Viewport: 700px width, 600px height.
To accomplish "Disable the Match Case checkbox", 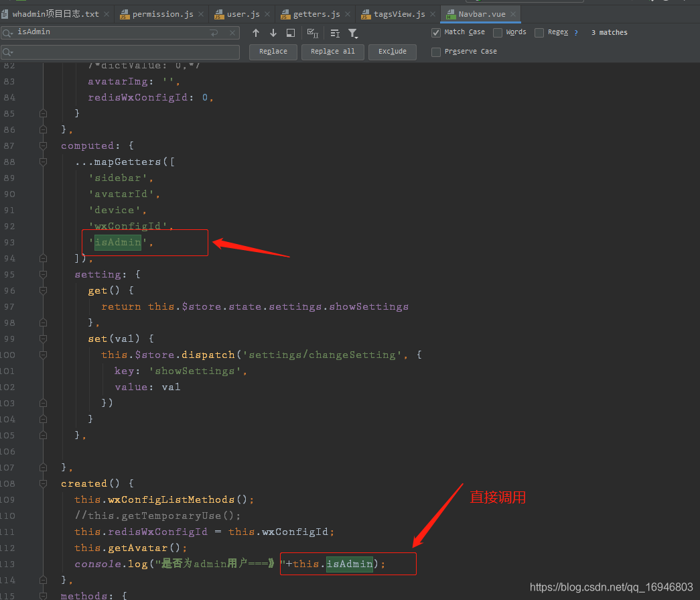I will 435,32.
